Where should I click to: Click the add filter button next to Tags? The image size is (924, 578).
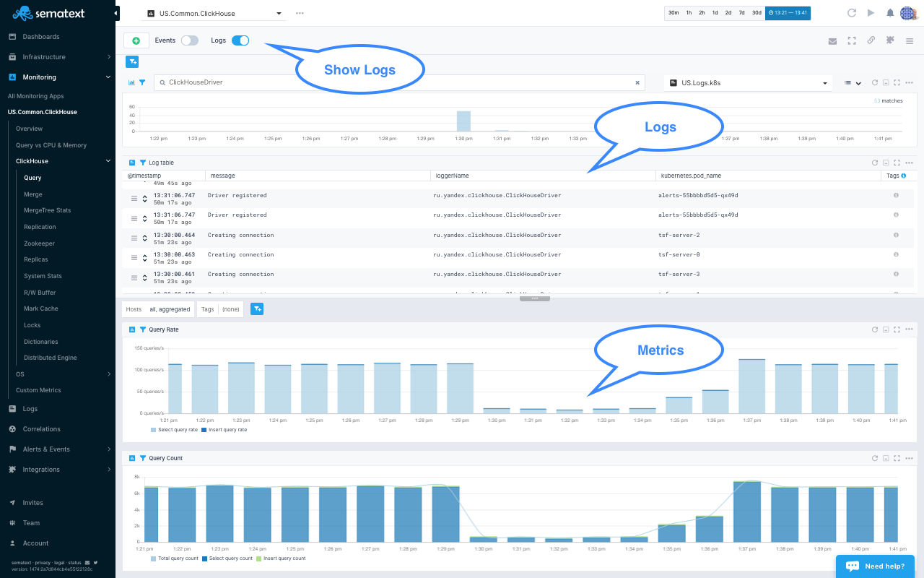pyautogui.click(x=257, y=309)
